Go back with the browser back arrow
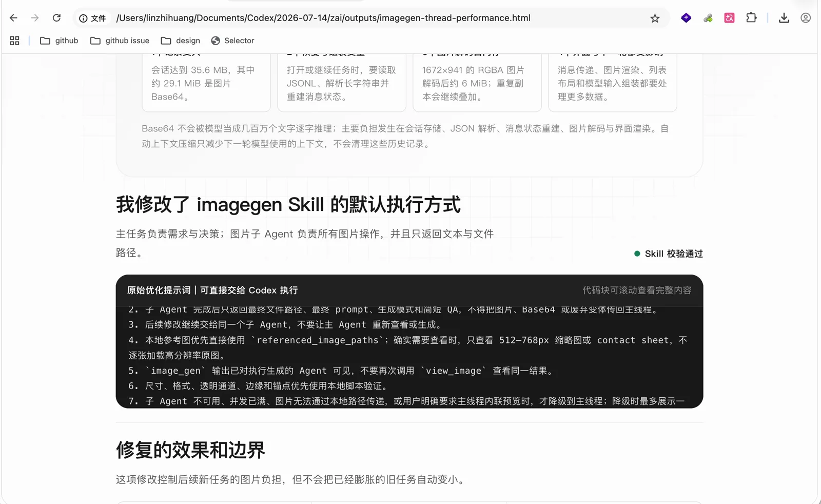The image size is (821, 504). pyautogui.click(x=13, y=18)
